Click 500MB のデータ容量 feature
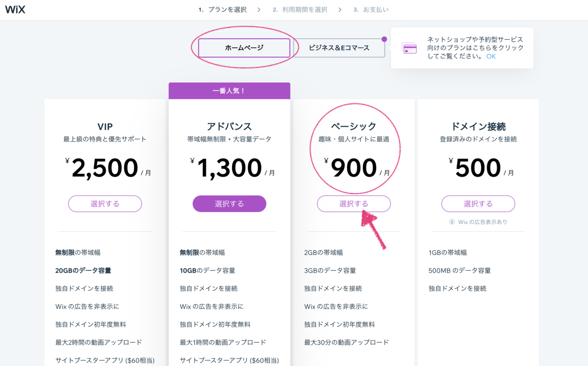 (x=460, y=270)
